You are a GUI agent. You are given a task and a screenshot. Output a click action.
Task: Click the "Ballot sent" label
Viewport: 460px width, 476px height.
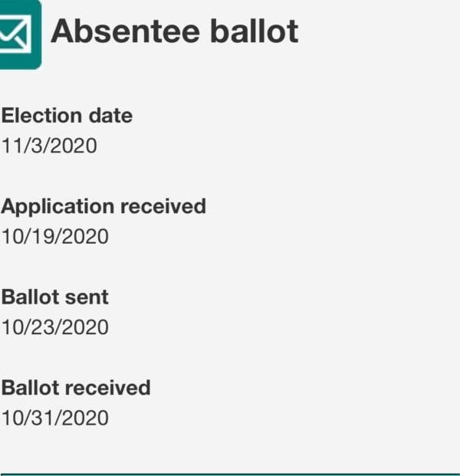click(x=55, y=297)
